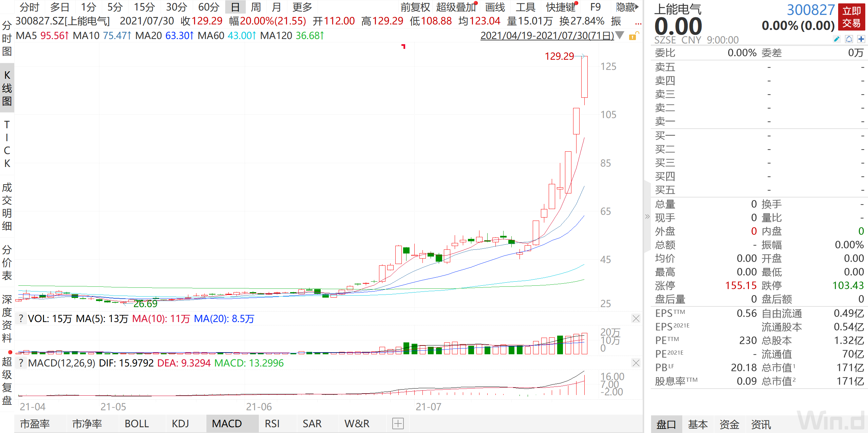Viewport: 868px width, 433px height.
Task: Switch indicator to 市盈率
Action: 35,423
